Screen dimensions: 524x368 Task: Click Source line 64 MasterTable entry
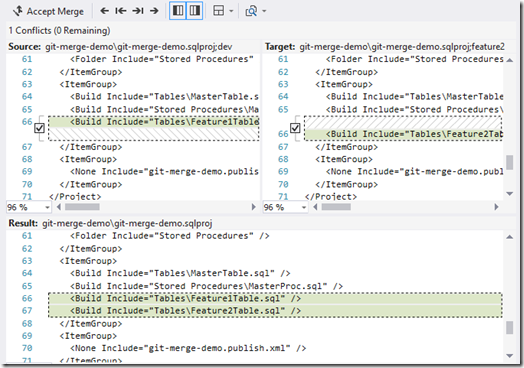pos(164,97)
